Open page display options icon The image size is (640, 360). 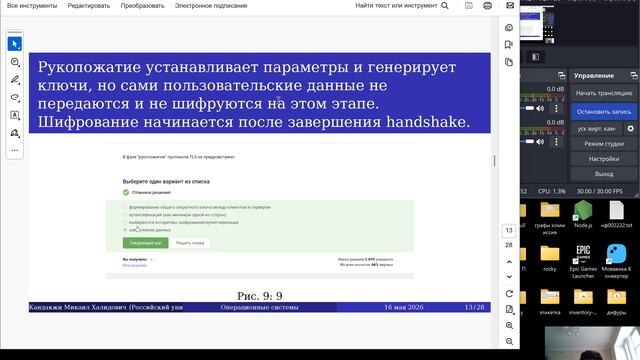pos(509,309)
